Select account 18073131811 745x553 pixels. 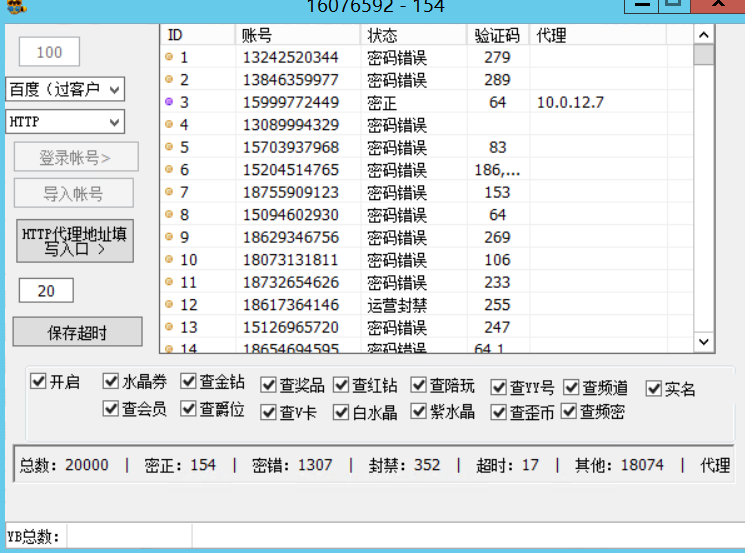(x=290, y=259)
